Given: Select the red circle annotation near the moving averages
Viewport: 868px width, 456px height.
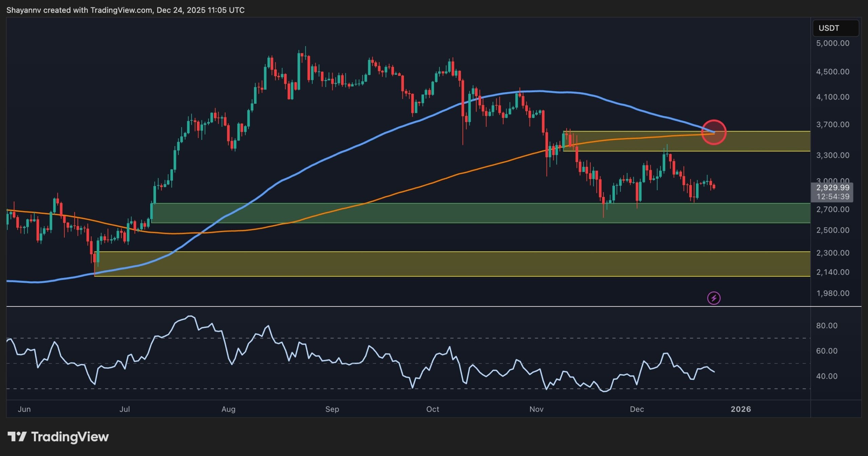Looking at the screenshot, I should pyautogui.click(x=714, y=133).
